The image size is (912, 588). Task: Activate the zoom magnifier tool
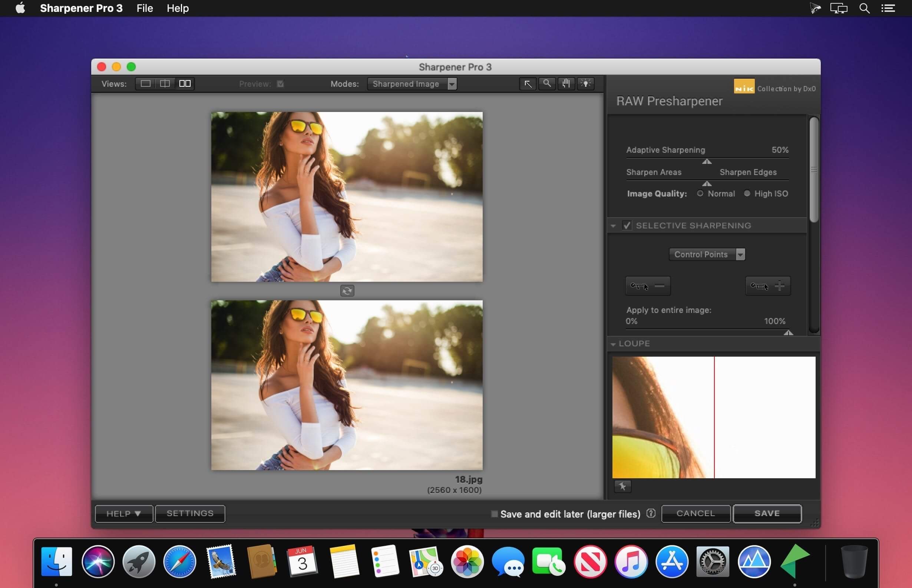click(x=547, y=84)
